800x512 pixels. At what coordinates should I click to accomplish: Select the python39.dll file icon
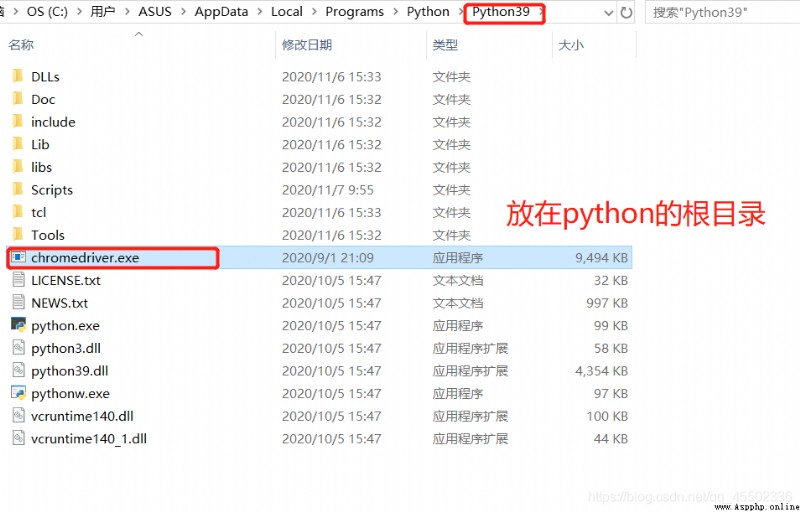coord(18,370)
